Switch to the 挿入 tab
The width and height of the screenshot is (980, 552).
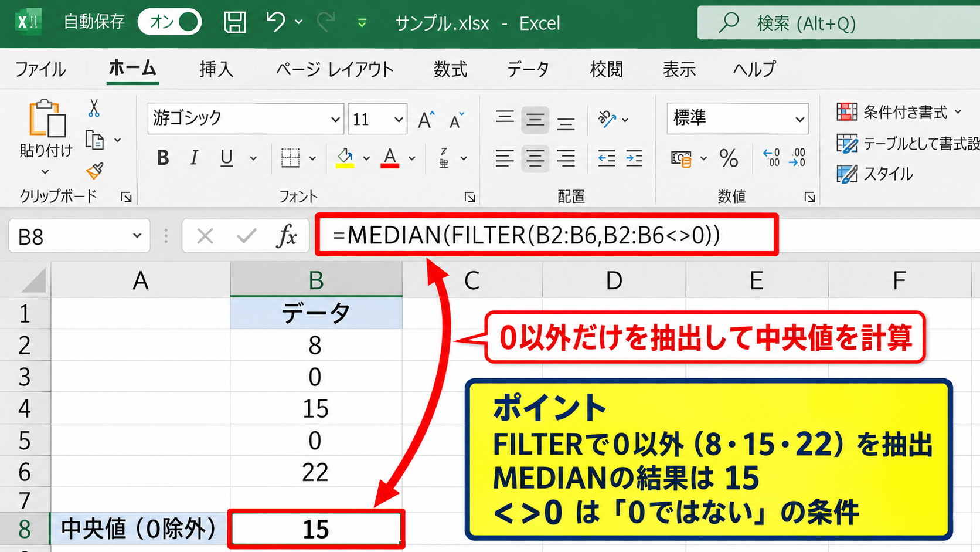216,69
